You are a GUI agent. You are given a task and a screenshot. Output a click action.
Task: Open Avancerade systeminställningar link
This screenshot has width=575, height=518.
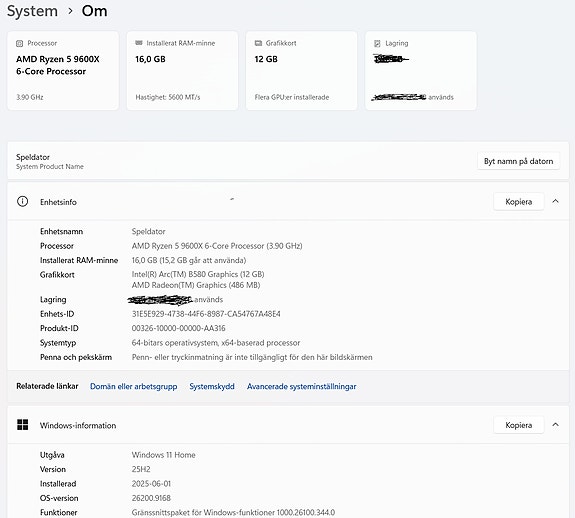tap(301, 386)
